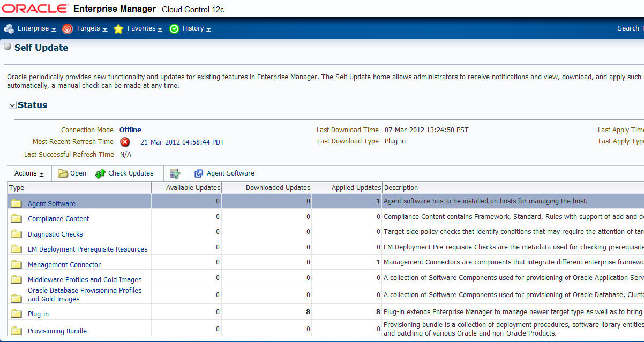
Task: Click the Open folder icon in toolbar
Action: click(x=63, y=173)
